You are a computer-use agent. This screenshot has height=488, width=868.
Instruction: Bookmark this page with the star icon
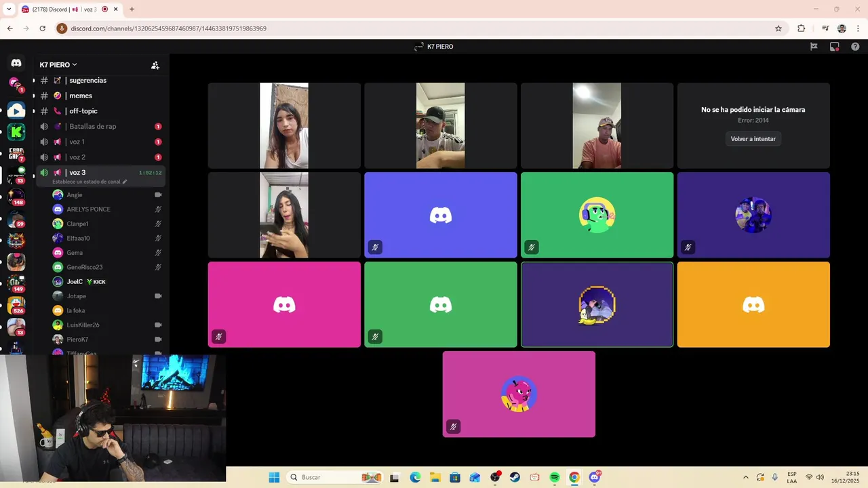click(x=778, y=28)
